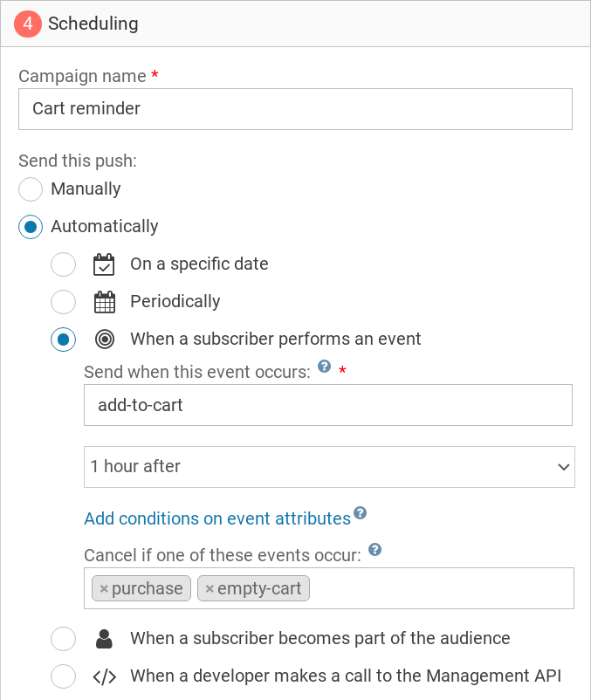This screenshot has height=700, width=591.
Task: Focus the Campaign name text field
Action: (x=295, y=109)
